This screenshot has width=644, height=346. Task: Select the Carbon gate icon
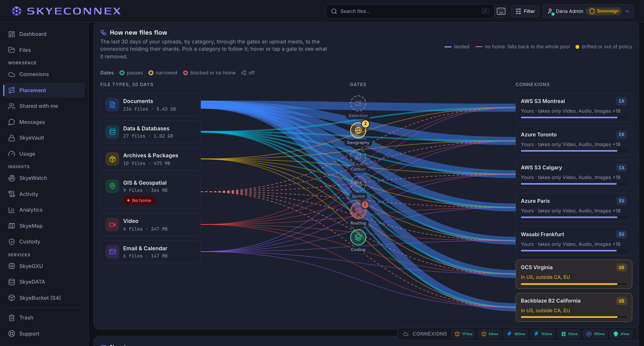[358, 157]
